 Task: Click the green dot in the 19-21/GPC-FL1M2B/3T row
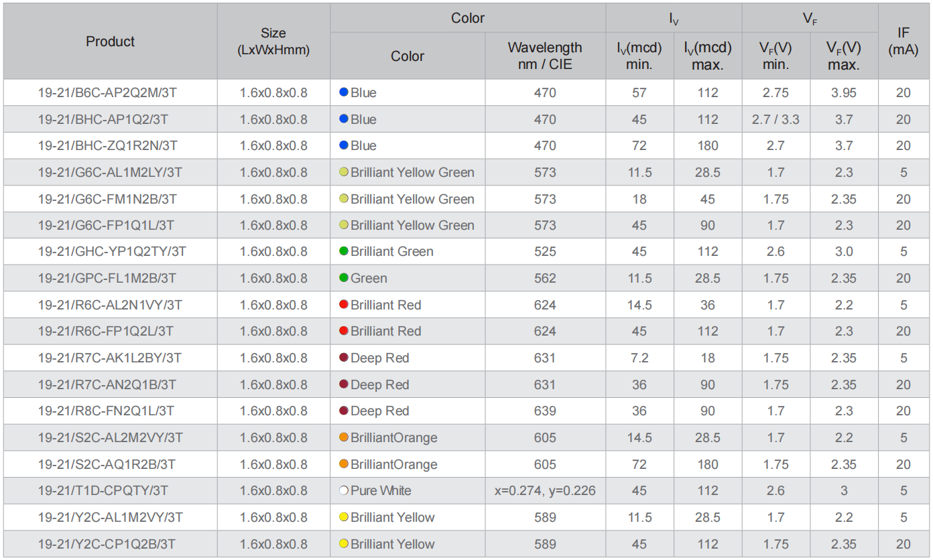coord(344,278)
